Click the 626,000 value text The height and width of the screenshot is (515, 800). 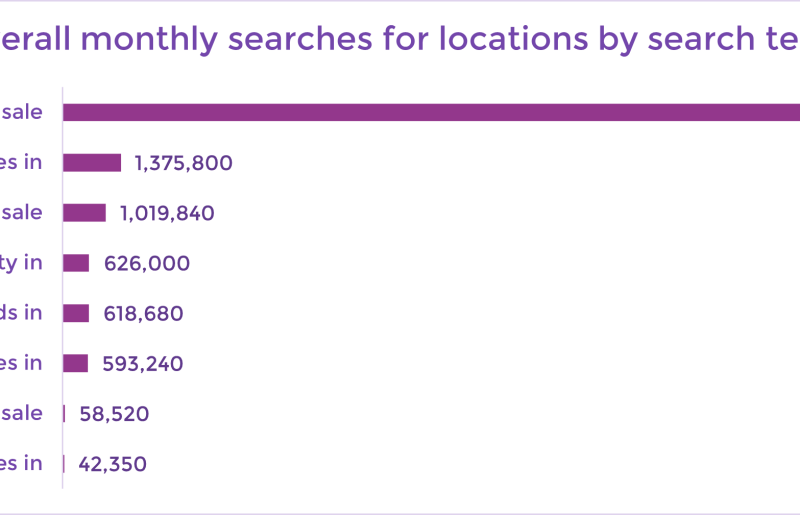(147, 263)
